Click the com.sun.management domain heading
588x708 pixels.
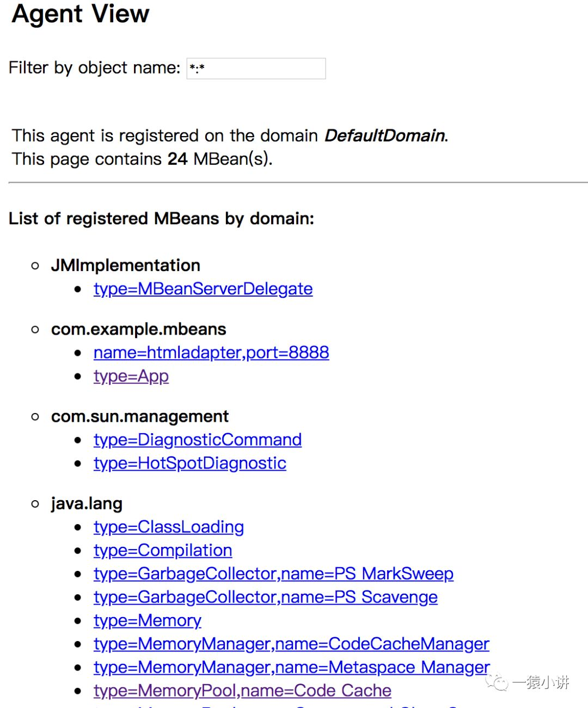tap(140, 416)
